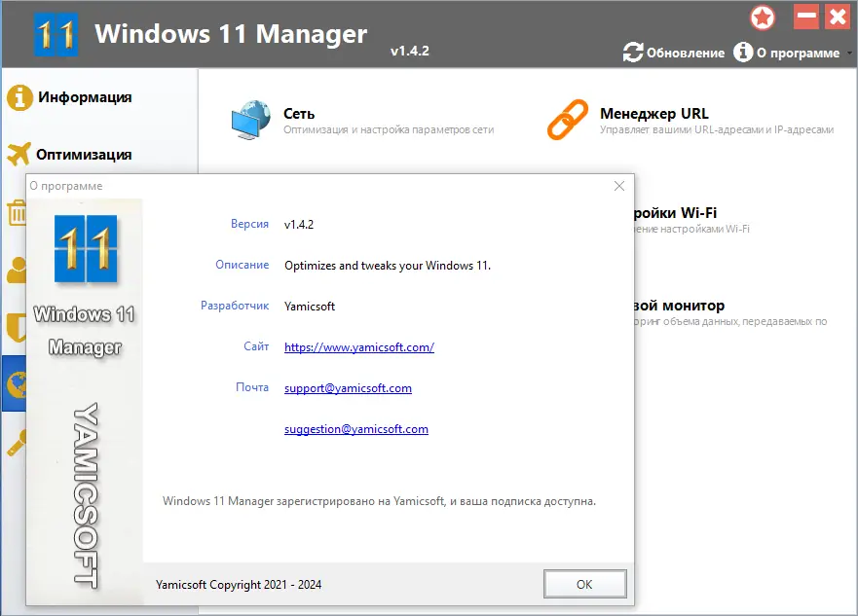Click OK to dismiss the dialog
This screenshot has width=858, height=616.
[x=584, y=584]
